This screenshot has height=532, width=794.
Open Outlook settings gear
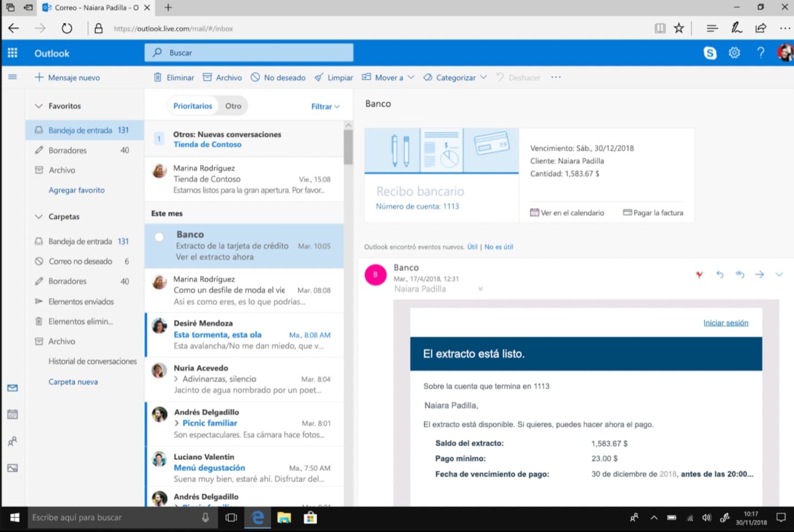(734, 53)
